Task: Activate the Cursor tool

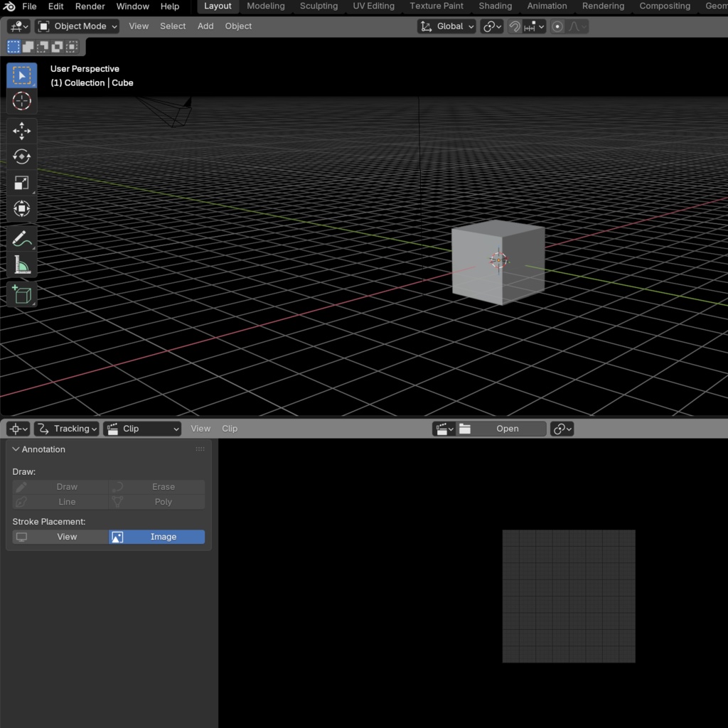Action: 21,101
